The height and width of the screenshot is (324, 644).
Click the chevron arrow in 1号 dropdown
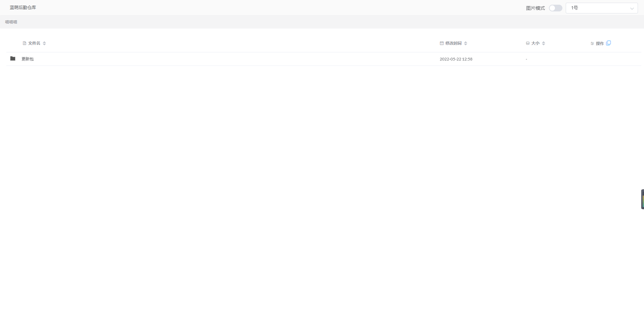tap(632, 8)
